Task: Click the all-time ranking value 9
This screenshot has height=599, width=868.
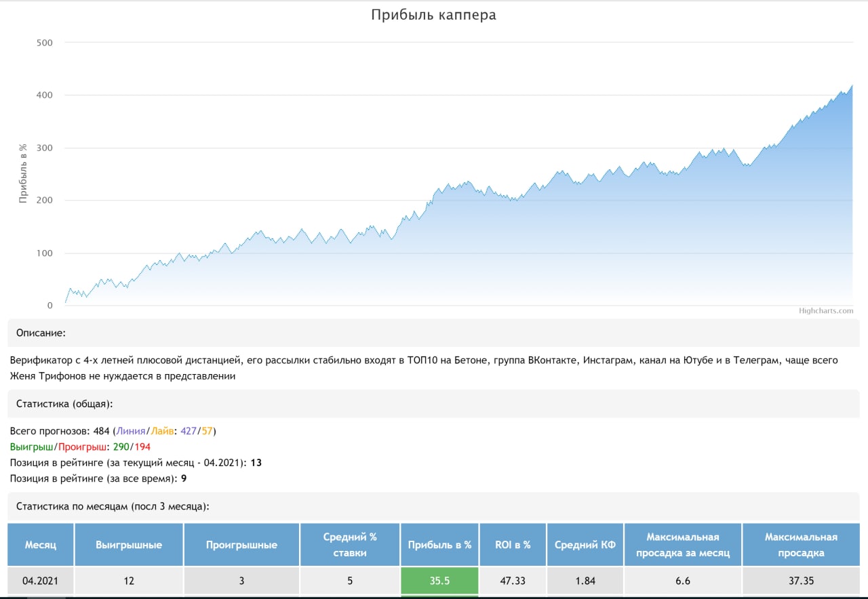Action: click(x=184, y=479)
